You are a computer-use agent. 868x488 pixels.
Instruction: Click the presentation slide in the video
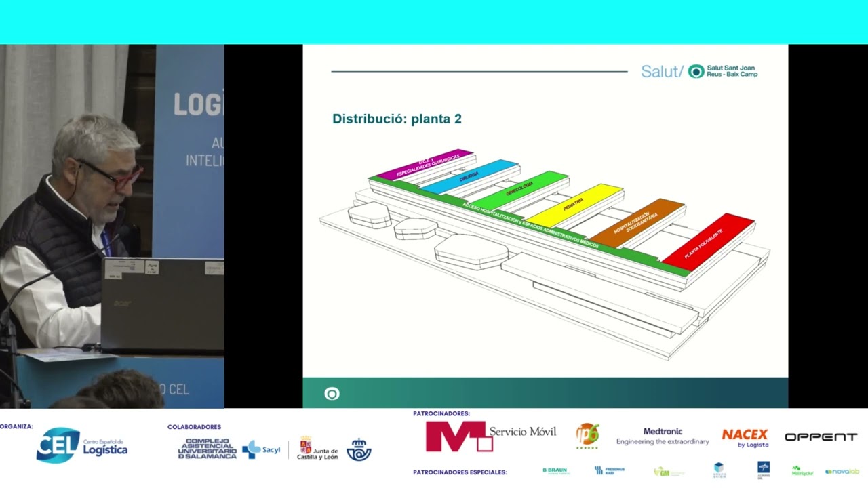point(545,226)
